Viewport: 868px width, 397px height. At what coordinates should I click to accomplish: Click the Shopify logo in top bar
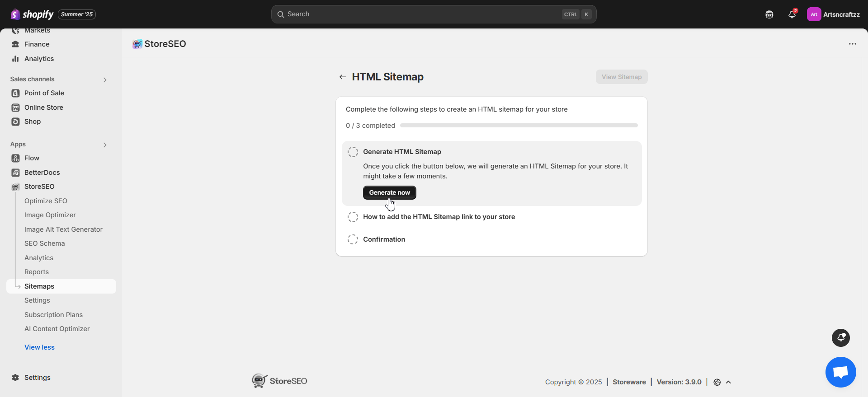tap(32, 14)
